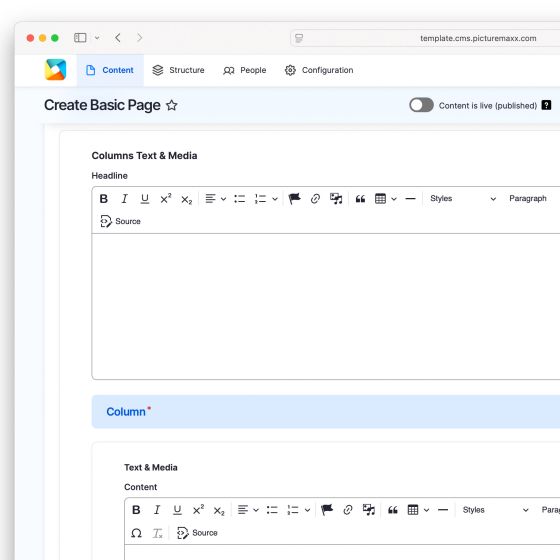The width and height of the screenshot is (560, 560).
Task: Open the Structure menu
Action: (x=178, y=70)
